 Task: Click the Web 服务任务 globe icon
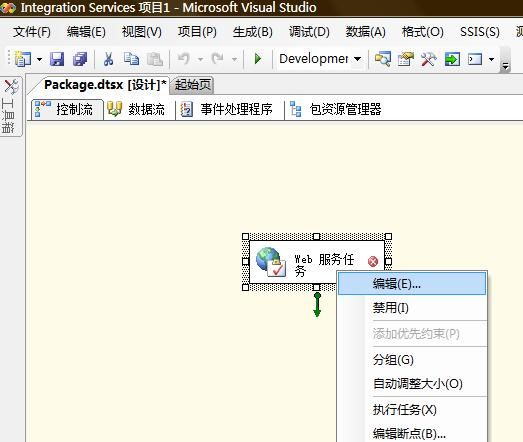[x=271, y=262]
